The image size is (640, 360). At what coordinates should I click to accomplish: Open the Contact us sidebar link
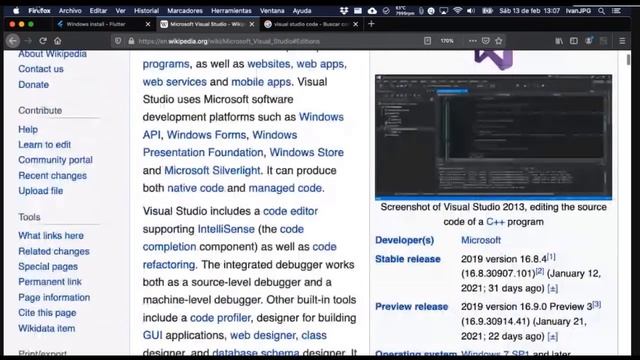41,69
